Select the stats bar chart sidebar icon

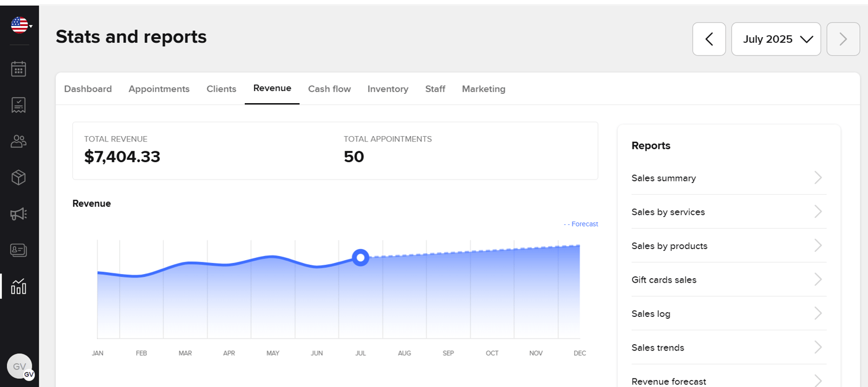point(19,286)
